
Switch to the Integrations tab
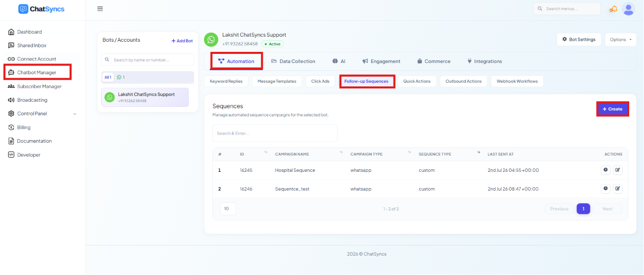click(485, 61)
